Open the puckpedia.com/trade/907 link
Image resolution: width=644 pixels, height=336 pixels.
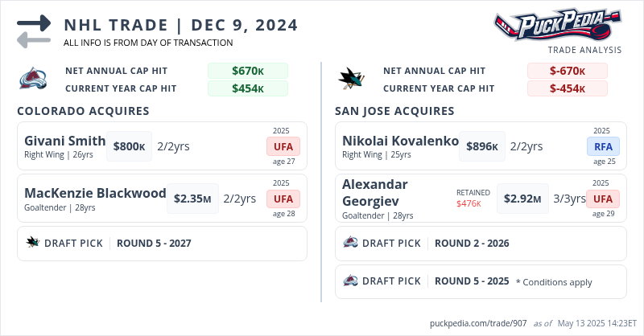[478, 323]
